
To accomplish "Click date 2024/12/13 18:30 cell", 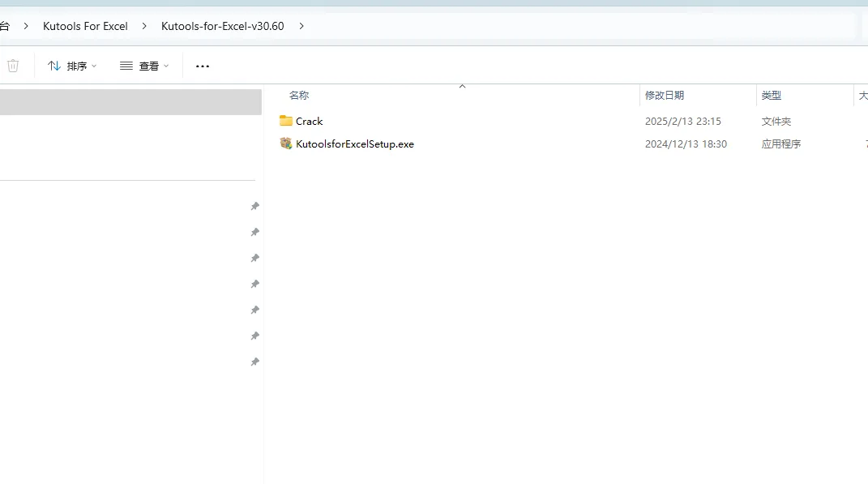I will click(x=686, y=144).
